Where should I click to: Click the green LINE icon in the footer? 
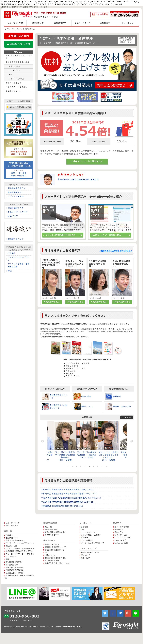[x=135, y=613]
